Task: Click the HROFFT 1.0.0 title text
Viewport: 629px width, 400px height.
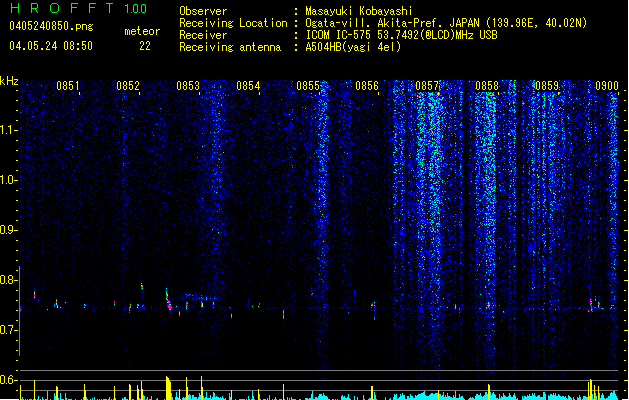Action: (78, 8)
